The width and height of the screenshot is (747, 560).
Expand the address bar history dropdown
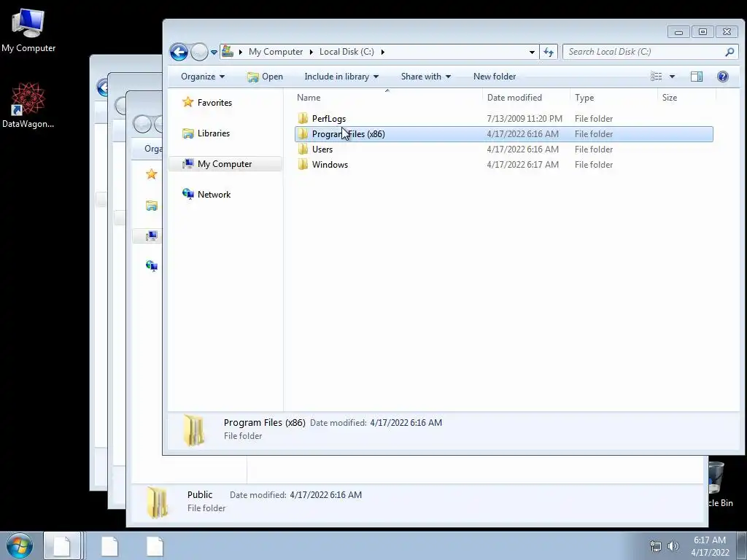(532, 52)
